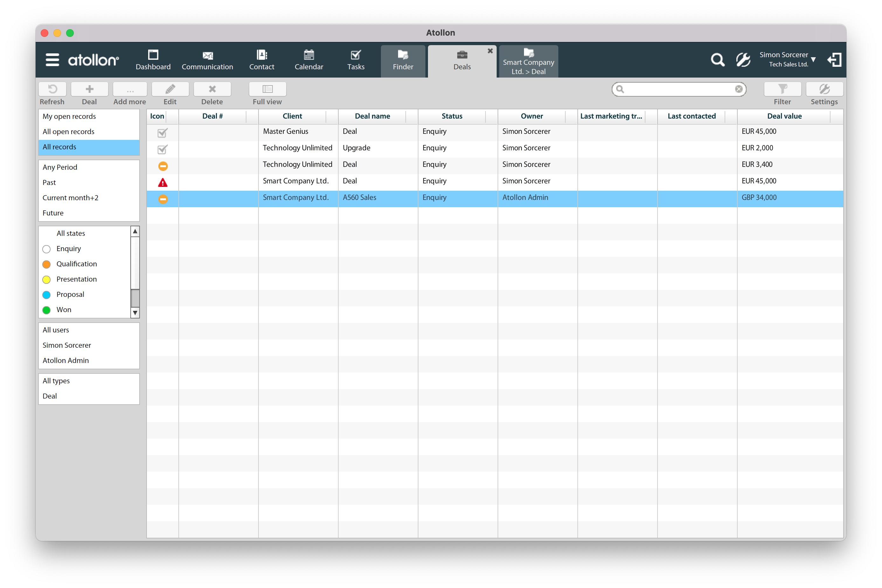This screenshot has height=588, width=882.
Task: Toggle the checkbox icon in the Upgrade deal row
Action: [x=162, y=149]
